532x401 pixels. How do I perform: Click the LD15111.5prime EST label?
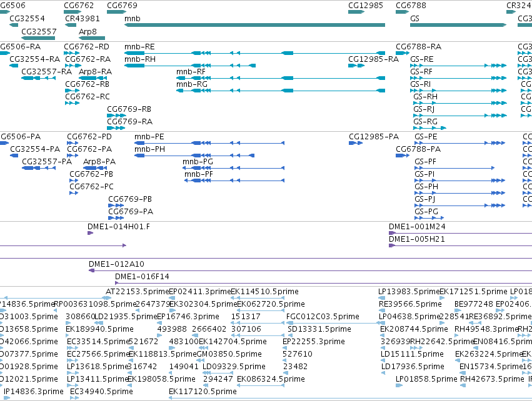(x=412, y=355)
